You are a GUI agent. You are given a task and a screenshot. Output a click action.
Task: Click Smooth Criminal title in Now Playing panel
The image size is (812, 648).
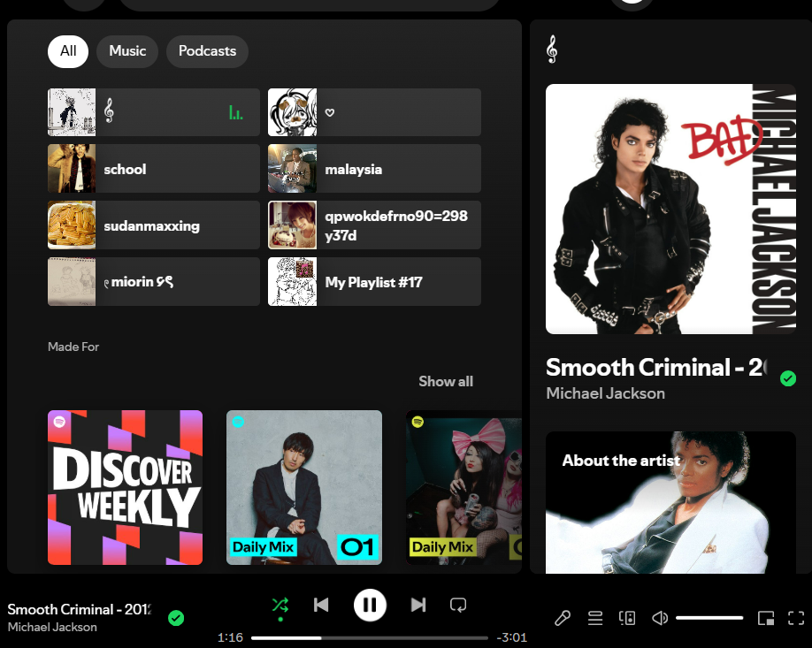657,368
